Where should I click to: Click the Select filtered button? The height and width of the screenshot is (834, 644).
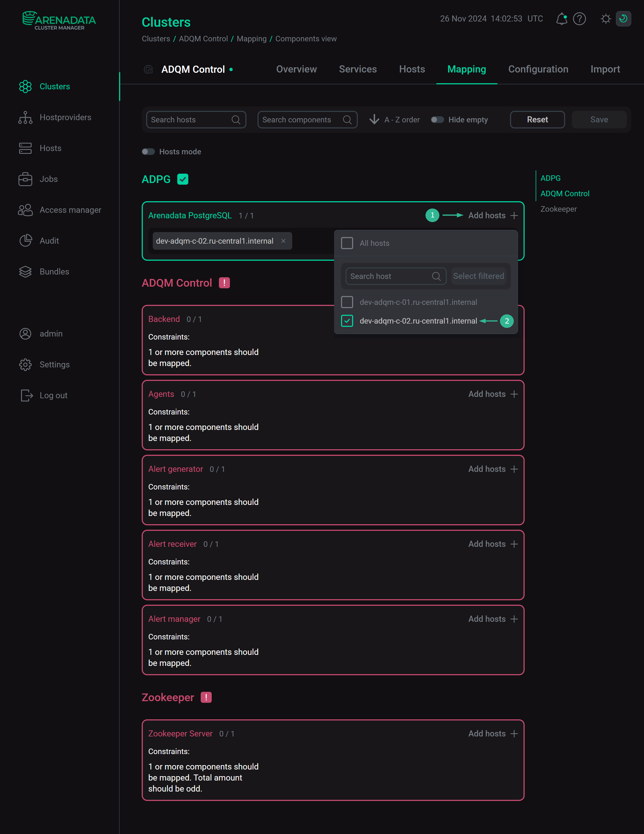[x=479, y=276]
